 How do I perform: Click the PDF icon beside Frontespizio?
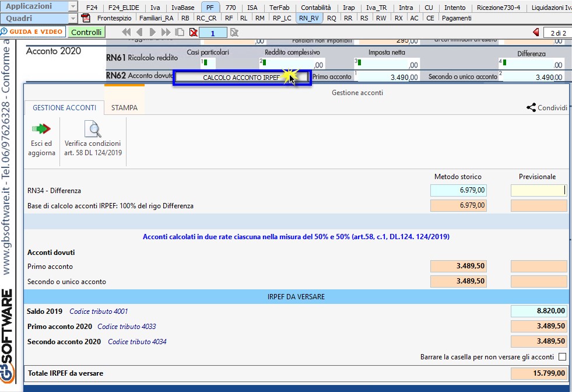(86, 18)
